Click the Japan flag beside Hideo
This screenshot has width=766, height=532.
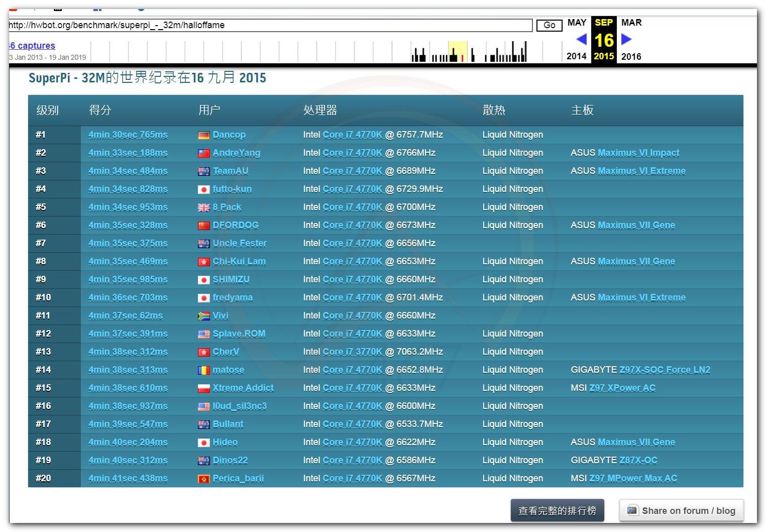(x=203, y=443)
